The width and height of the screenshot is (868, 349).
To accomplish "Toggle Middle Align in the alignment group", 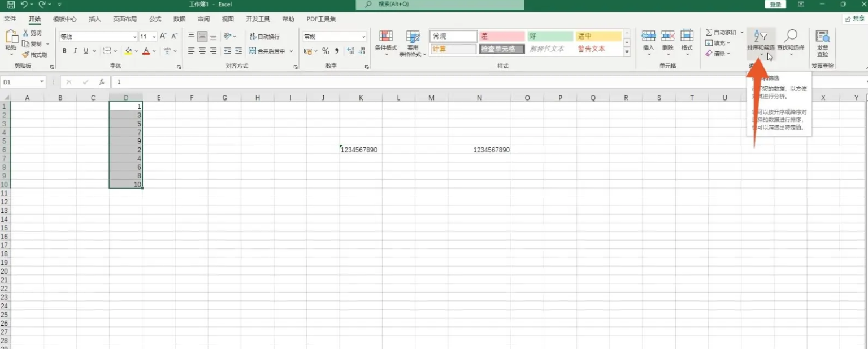I will pos(202,36).
